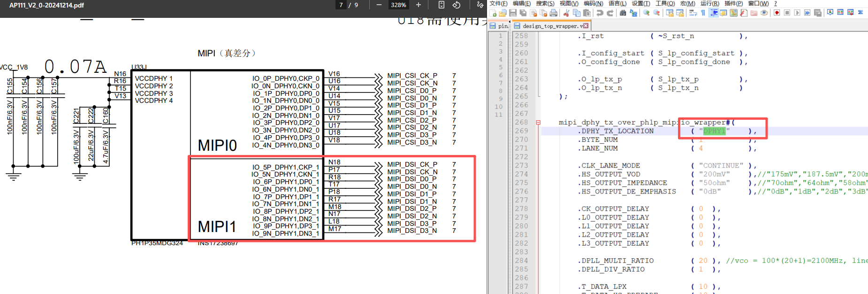This screenshot has width=868, height=294.
Task: Click the Save file icon in Notepad++
Action: 513,13
